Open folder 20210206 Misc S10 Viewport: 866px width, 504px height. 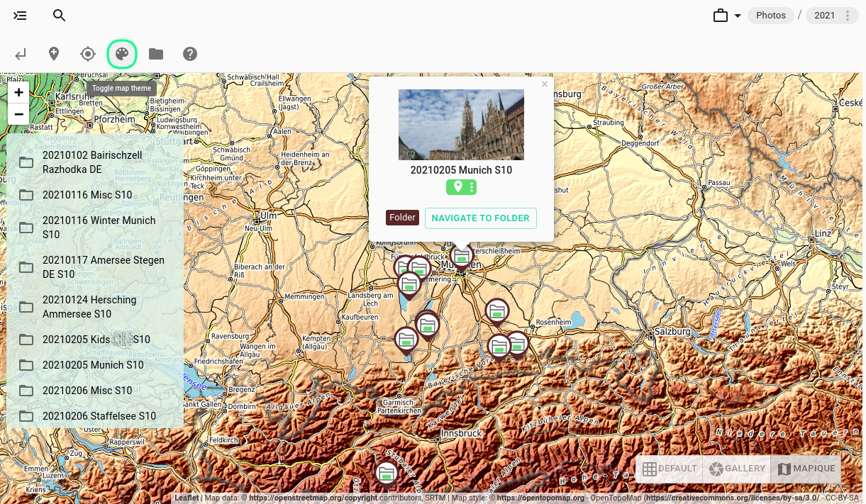point(95,391)
